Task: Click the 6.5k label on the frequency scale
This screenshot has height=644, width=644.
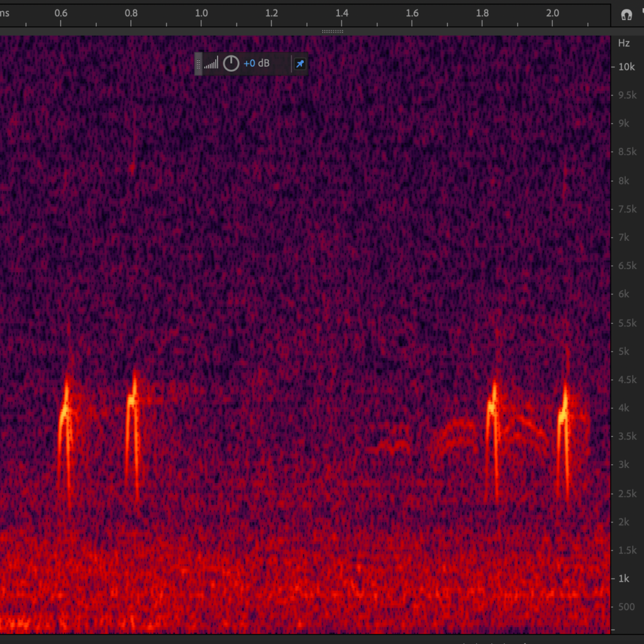Action: 627,266
